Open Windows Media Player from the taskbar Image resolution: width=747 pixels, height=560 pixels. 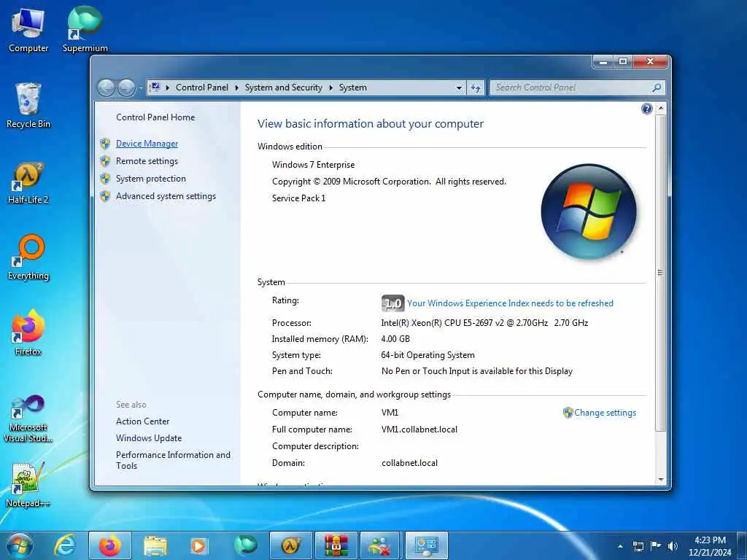click(x=198, y=545)
